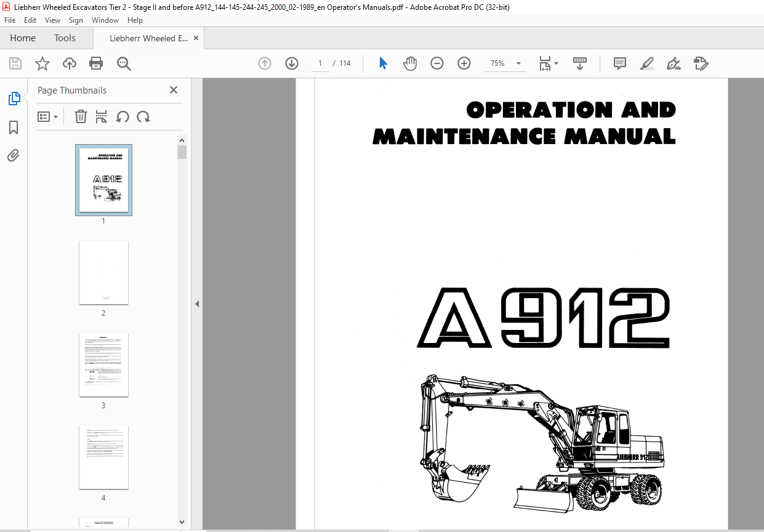Image resolution: width=764 pixels, height=532 pixels.
Task: Click the thumbnails icon right of the trash
Action: pos(102,116)
